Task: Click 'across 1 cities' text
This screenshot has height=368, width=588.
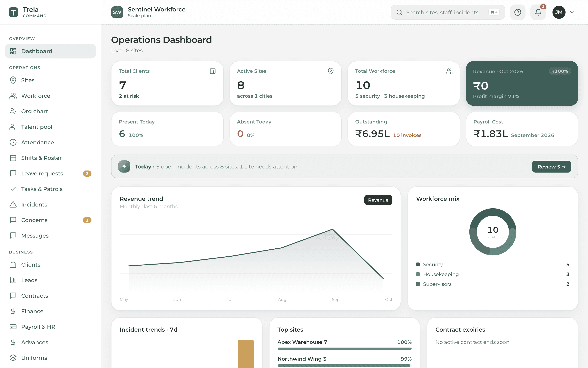Action: click(x=255, y=96)
